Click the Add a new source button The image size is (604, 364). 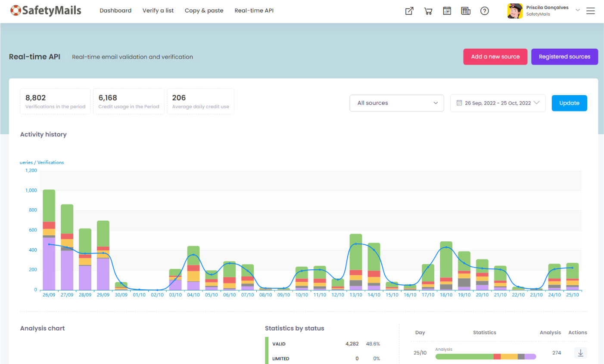pyautogui.click(x=495, y=57)
